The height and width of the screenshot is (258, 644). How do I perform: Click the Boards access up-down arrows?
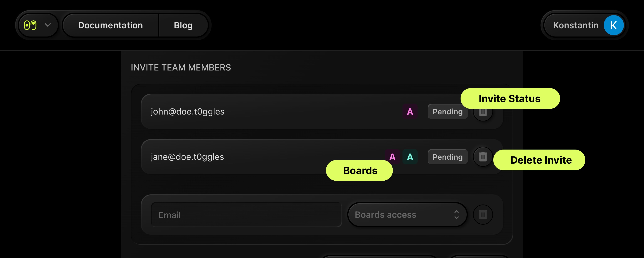(x=457, y=215)
